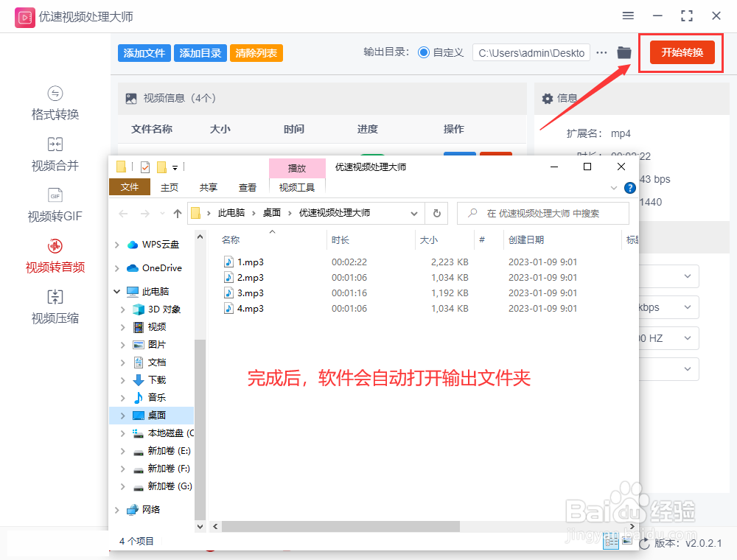
Task: Click the 开始转换 button
Action: 682,52
